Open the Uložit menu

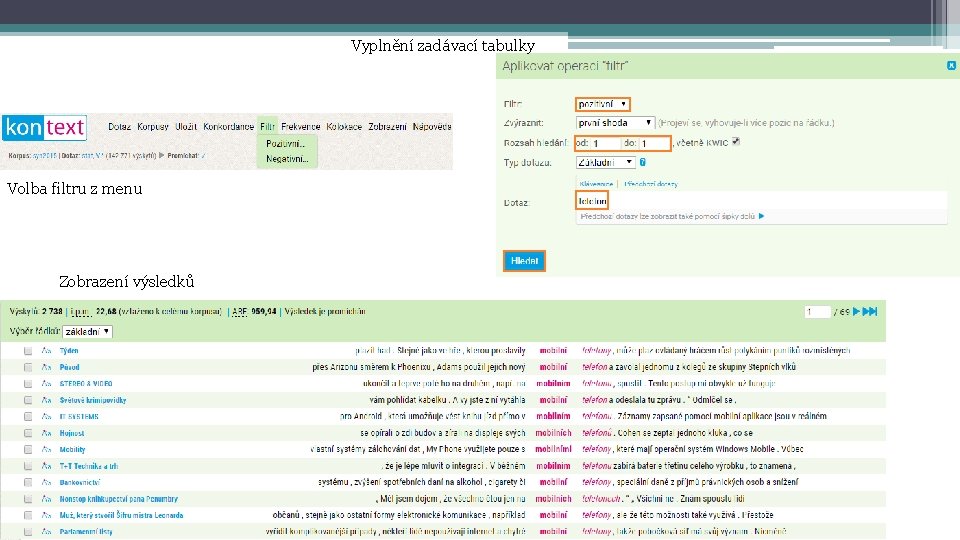tap(186, 127)
